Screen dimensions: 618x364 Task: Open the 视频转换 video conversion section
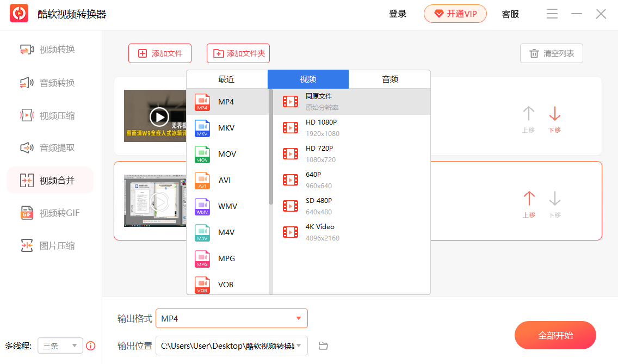[x=49, y=50]
